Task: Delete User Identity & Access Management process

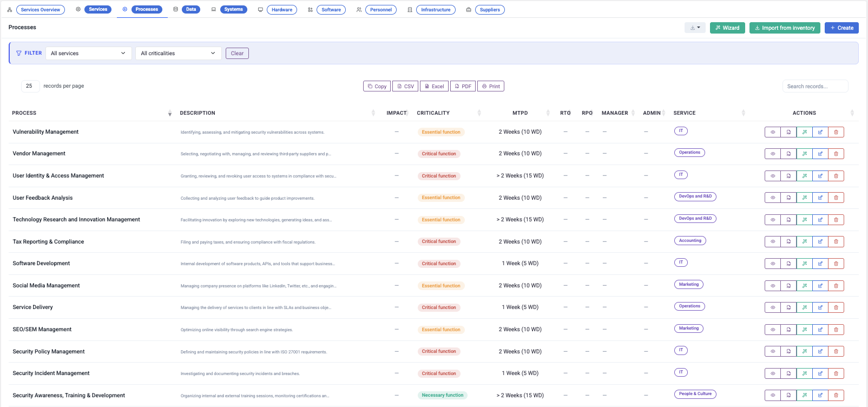Action: (836, 176)
